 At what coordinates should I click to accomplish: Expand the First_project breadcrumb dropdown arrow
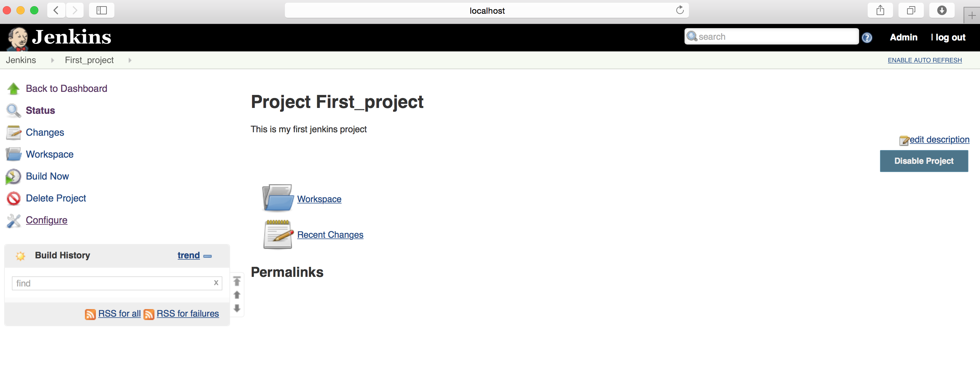130,61
